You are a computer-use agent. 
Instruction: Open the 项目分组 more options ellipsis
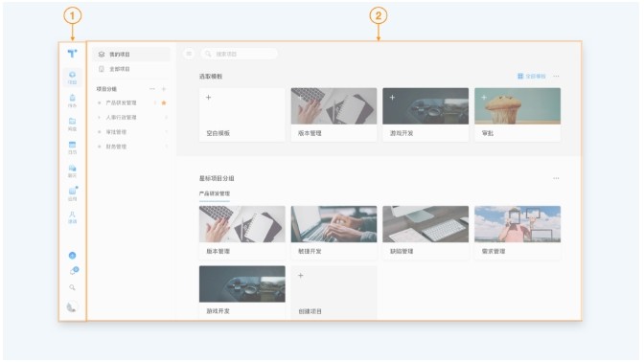[152, 89]
